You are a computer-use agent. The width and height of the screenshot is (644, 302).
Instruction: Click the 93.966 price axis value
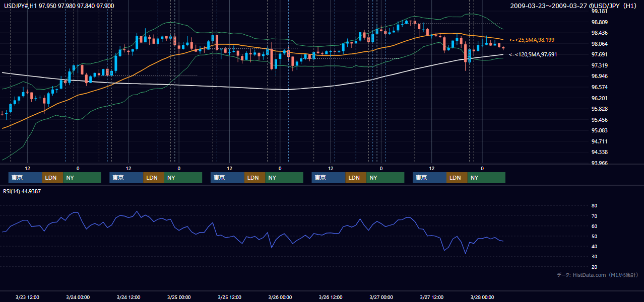pos(601,163)
